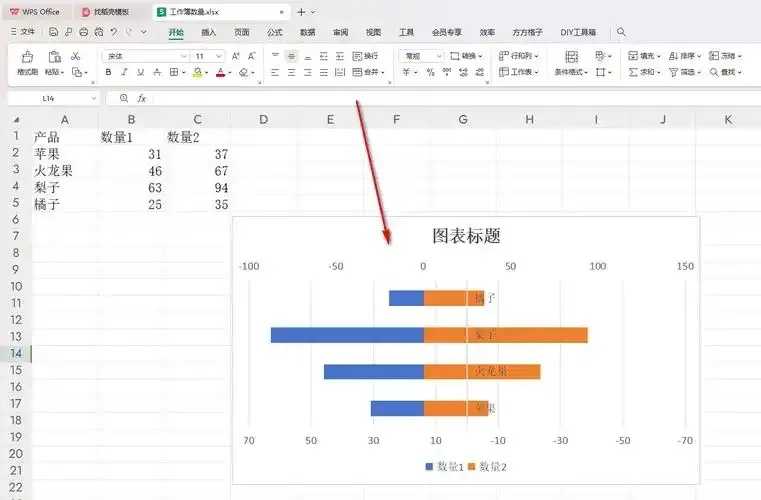Click the Freeze panes (冻结) button
Screen dimensions: 761x500
click(725, 56)
